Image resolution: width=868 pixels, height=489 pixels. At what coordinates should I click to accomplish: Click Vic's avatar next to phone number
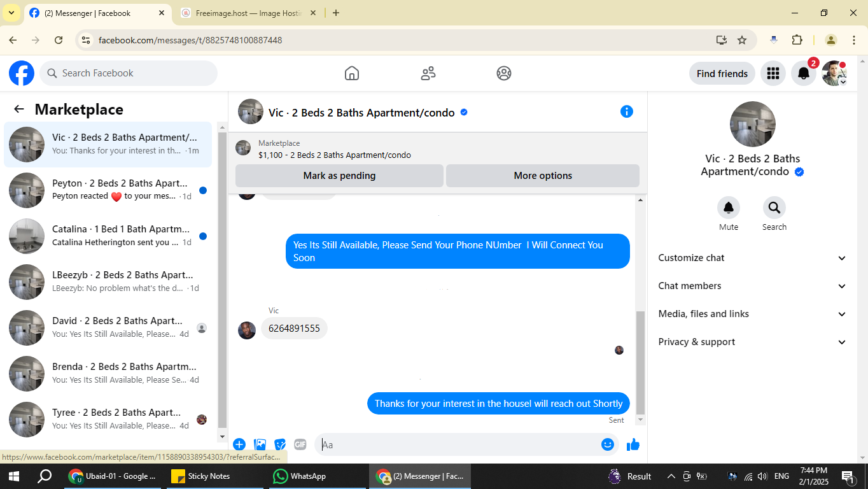247,330
